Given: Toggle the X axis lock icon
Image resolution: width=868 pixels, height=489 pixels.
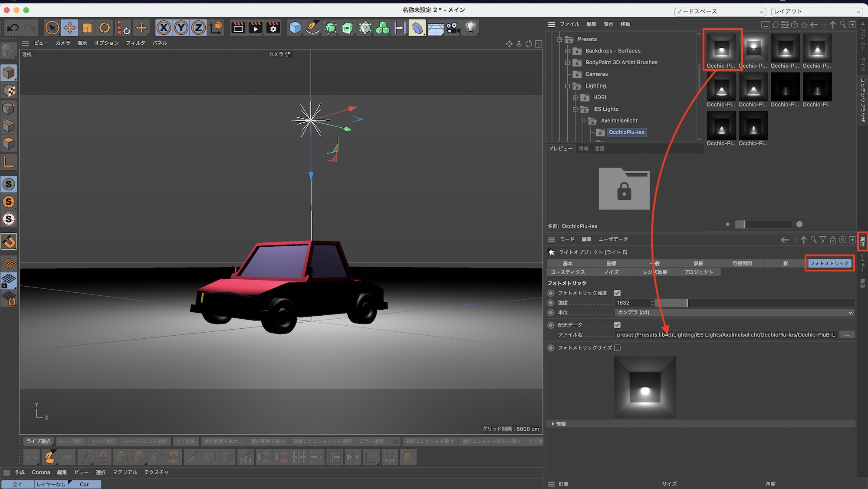Looking at the screenshot, I should click(164, 28).
